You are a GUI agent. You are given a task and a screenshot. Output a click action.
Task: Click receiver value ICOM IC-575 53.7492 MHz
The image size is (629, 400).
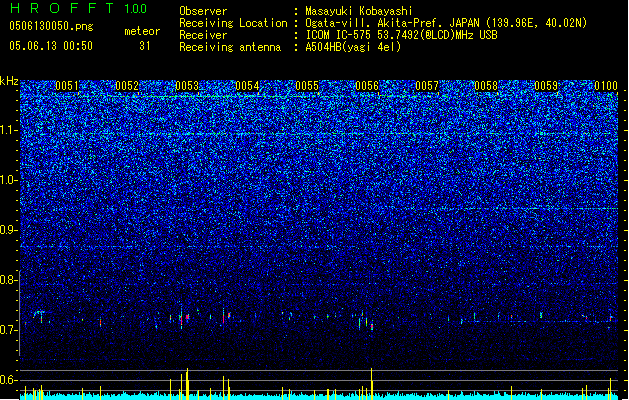click(401, 35)
